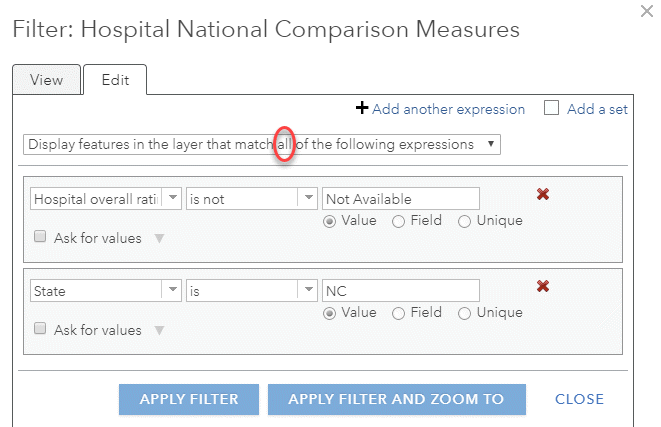Check the Add a set checkbox

(551, 109)
